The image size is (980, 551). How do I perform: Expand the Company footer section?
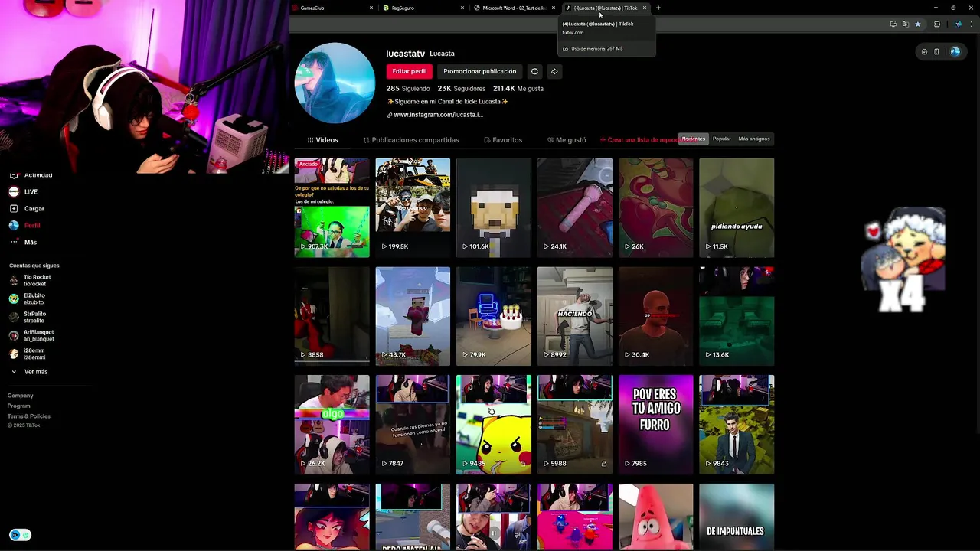[21, 396]
